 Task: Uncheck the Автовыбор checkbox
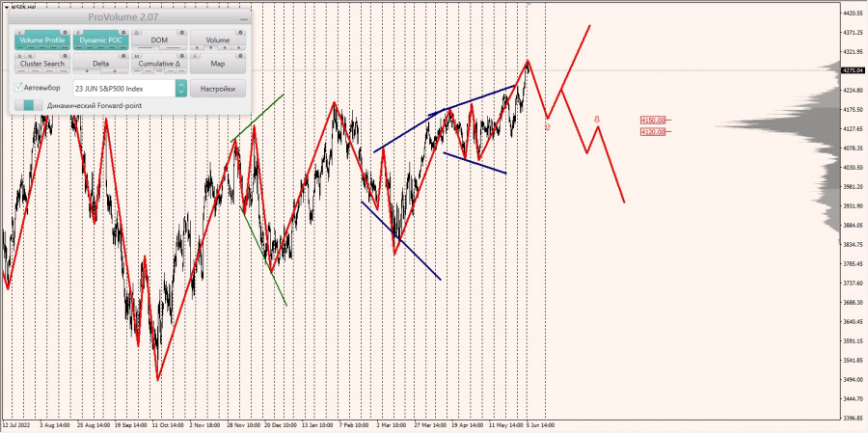click(x=19, y=88)
